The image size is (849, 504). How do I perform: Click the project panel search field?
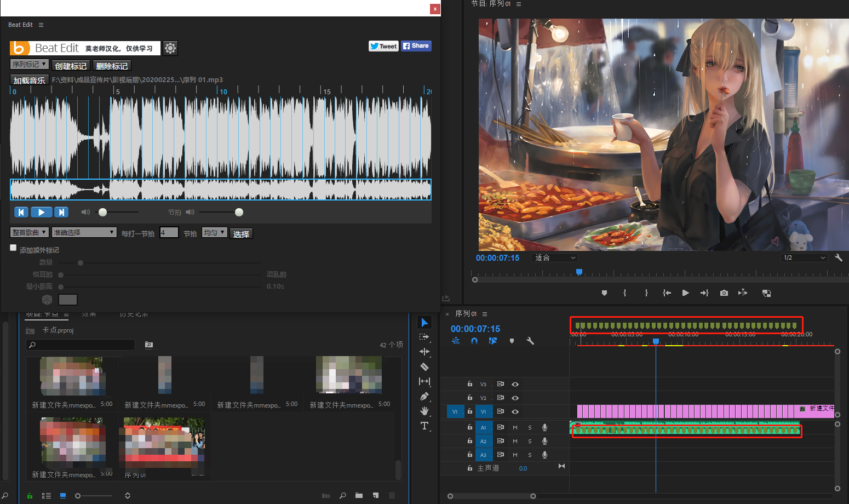[x=81, y=345]
